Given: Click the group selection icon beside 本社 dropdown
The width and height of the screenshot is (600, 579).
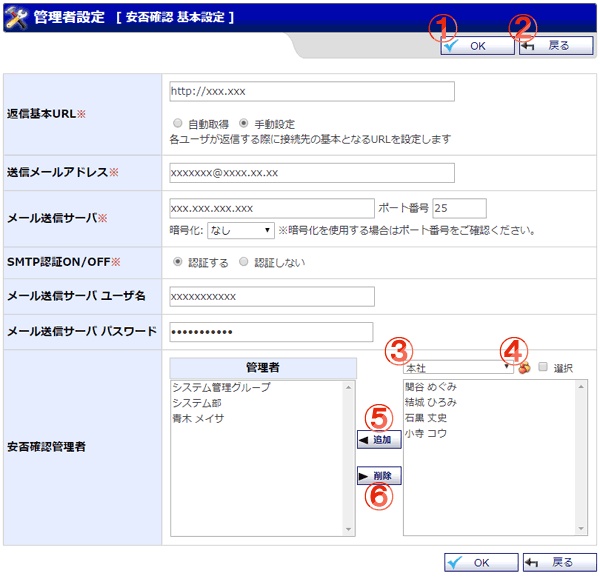Looking at the screenshot, I should coord(524,368).
